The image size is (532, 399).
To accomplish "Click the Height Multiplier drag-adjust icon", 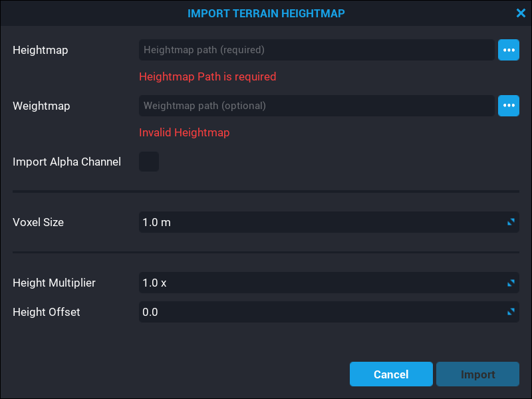I will click(x=511, y=283).
